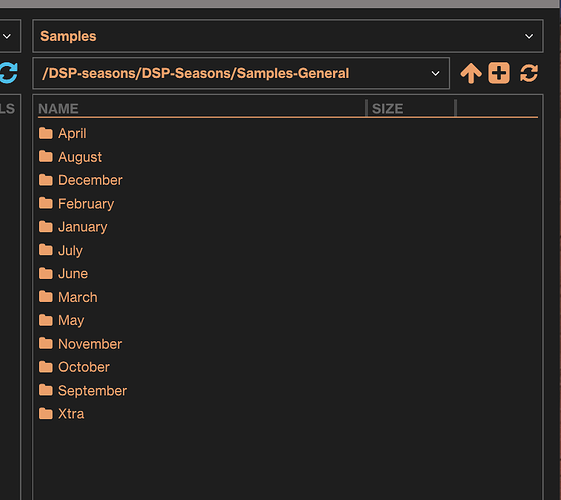Screen dimensions: 561x500
Task: Click the folder icon beside October
Action: [46, 367]
